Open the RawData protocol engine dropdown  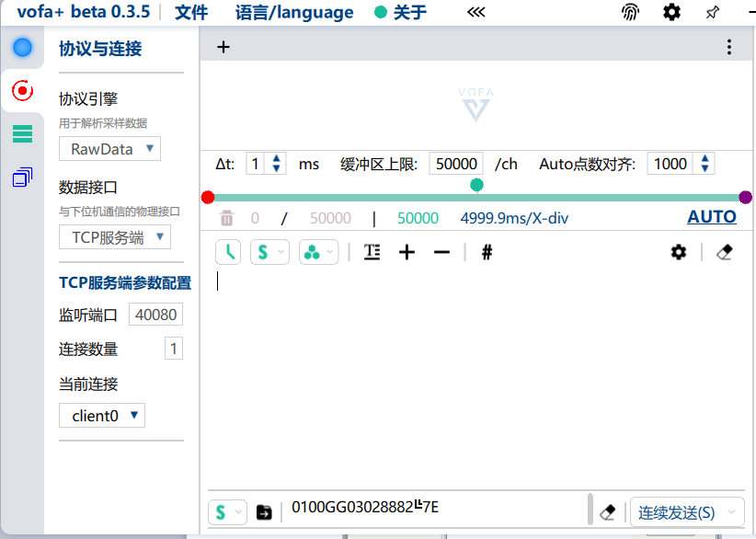pos(109,149)
